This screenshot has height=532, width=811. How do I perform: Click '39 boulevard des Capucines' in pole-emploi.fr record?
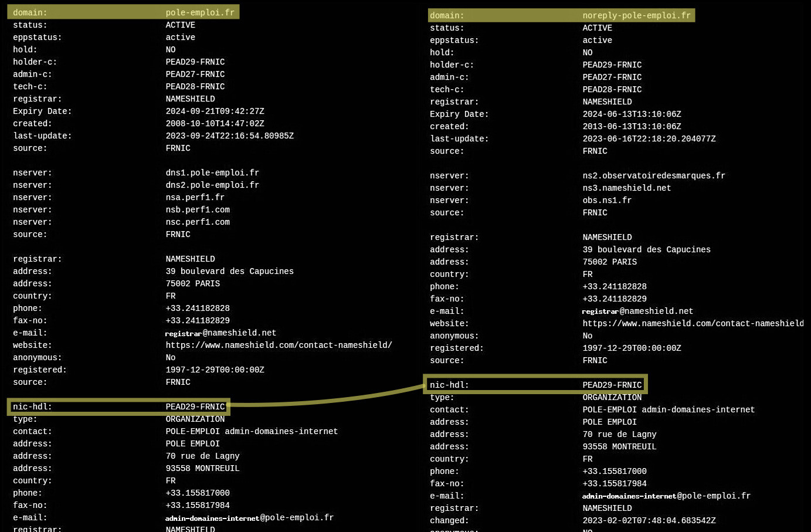tap(230, 271)
